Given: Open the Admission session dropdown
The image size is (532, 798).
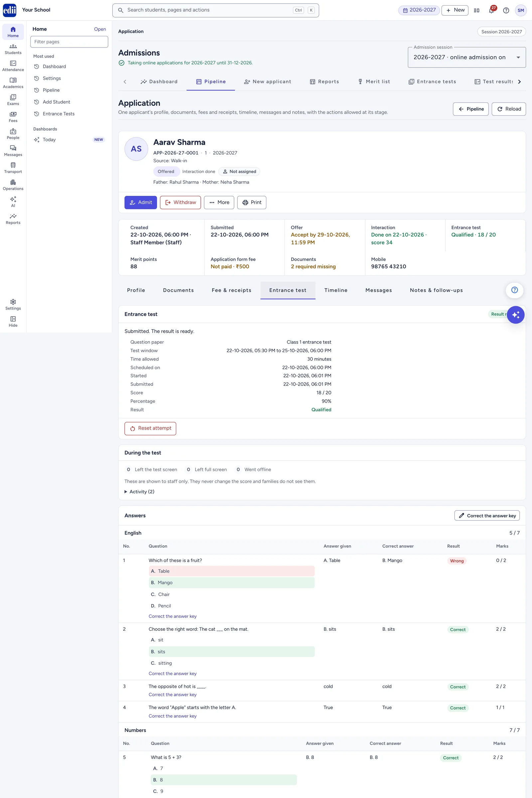Looking at the screenshot, I should (x=466, y=57).
